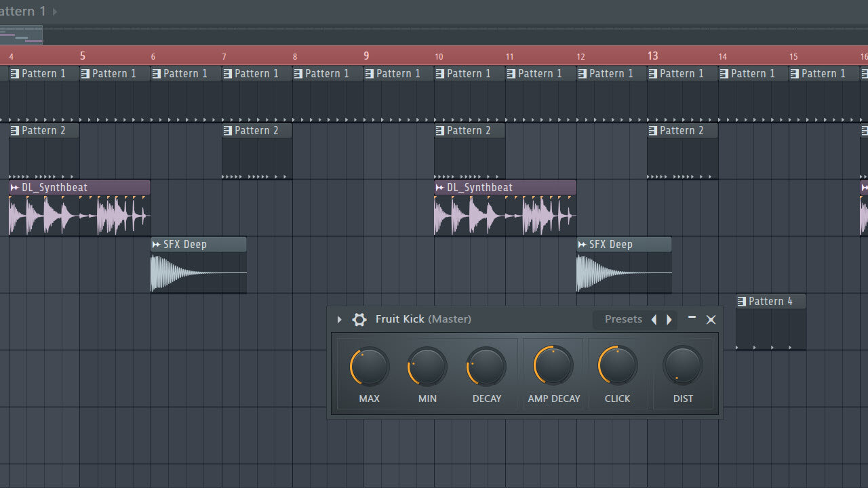Select the SFX Deep waveform at bar 6
This screenshot has width=868, height=488.
point(199,272)
